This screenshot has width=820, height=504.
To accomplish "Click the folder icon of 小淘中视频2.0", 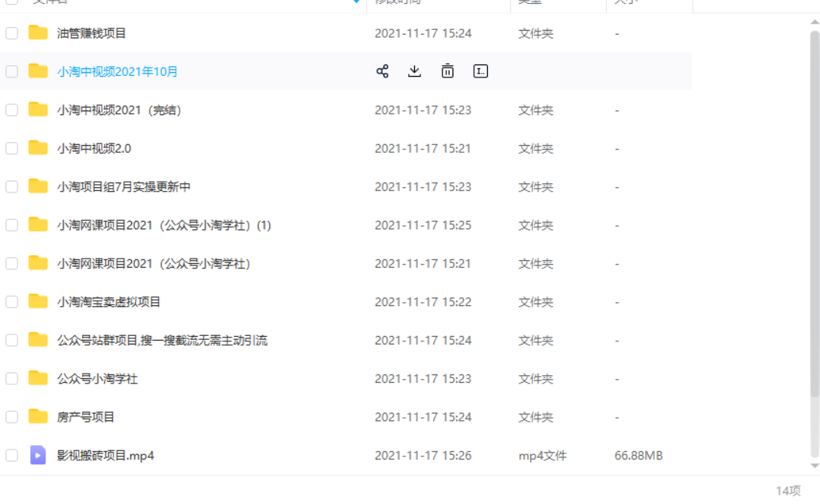I will (38, 148).
